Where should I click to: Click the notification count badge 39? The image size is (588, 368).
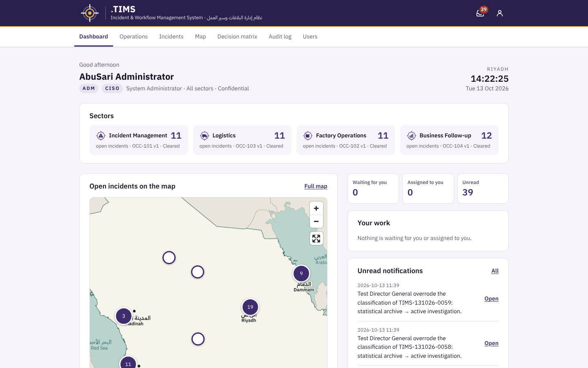point(484,9)
